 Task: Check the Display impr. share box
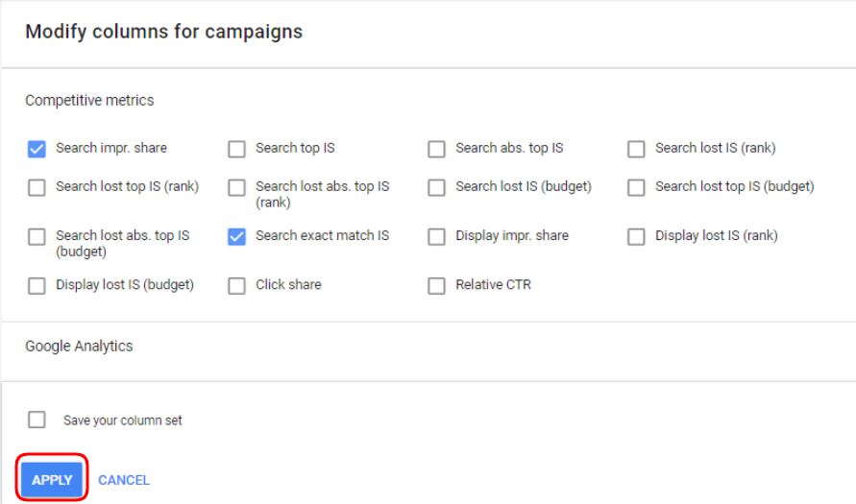coord(436,237)
